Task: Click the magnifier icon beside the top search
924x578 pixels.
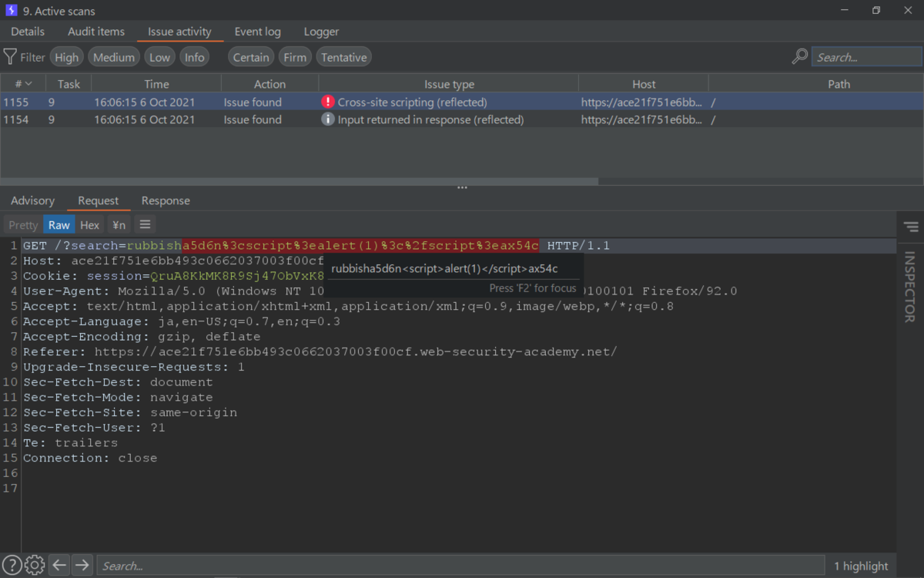Action: tap(800, 57)
